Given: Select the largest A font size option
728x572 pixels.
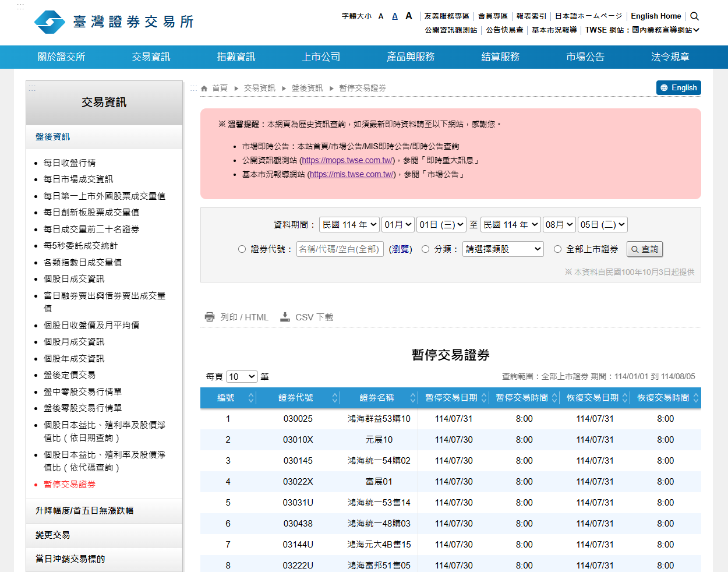Looking at the screenshot, I should click(x=408, y=16).
